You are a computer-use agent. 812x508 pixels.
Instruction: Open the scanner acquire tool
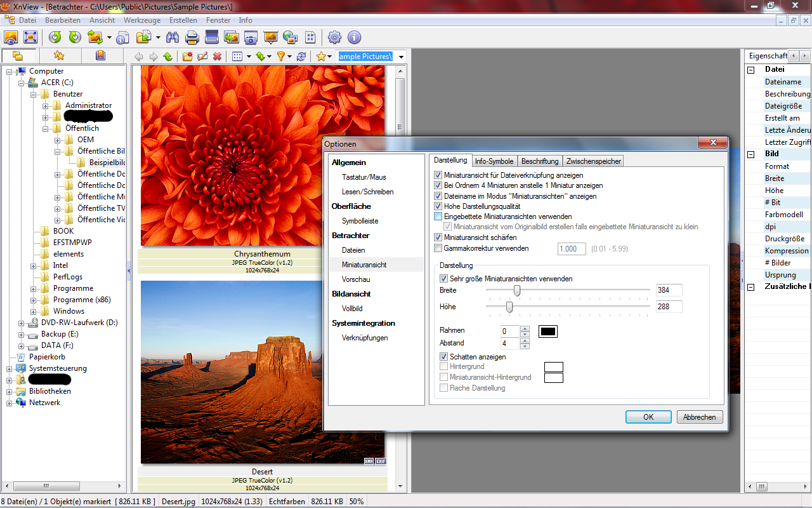[x=211, y=37]
